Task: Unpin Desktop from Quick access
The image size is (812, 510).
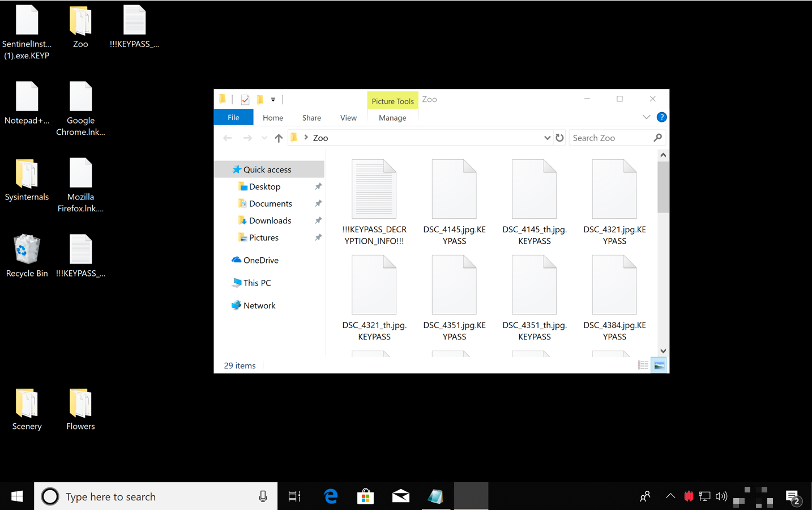Action: pyautogui.click(x=318, y=186)
